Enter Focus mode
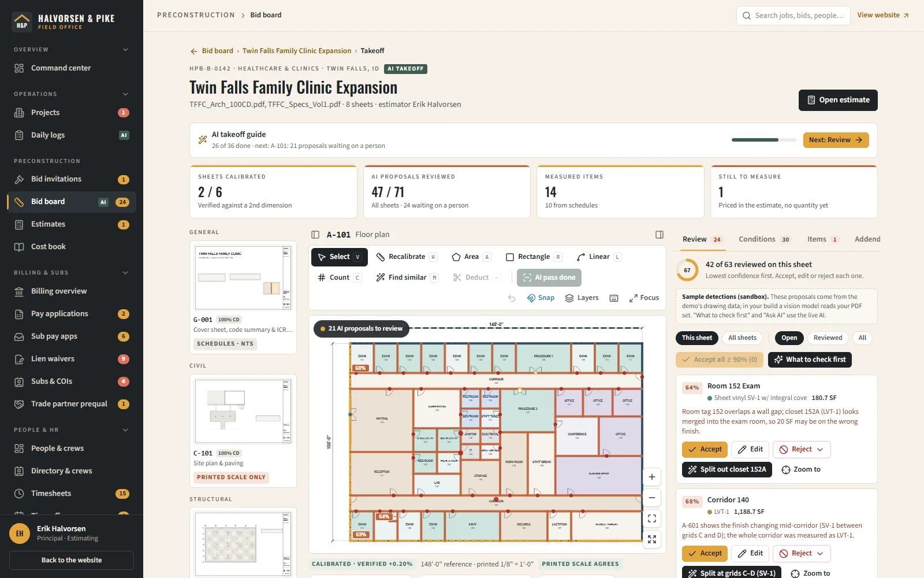Image resolution: width=924 pixels, height=578 pixels. point(644,298)
